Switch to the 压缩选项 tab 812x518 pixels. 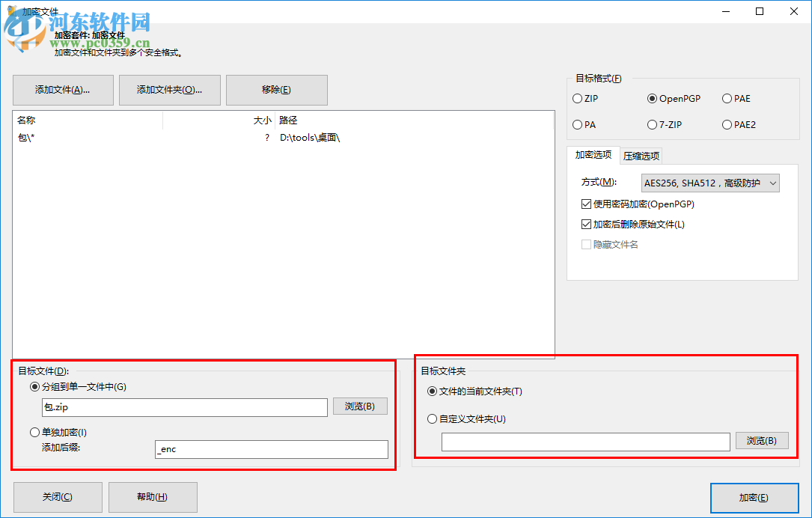(641, 155)
